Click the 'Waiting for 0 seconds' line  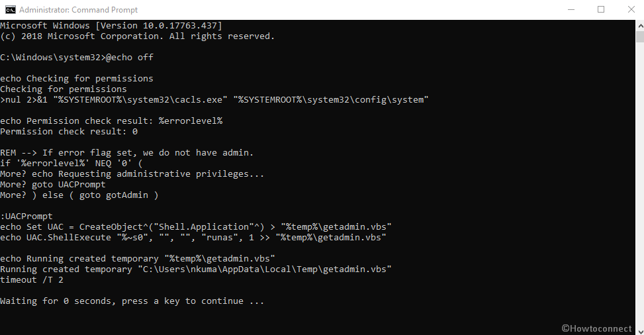pos(132,301)
